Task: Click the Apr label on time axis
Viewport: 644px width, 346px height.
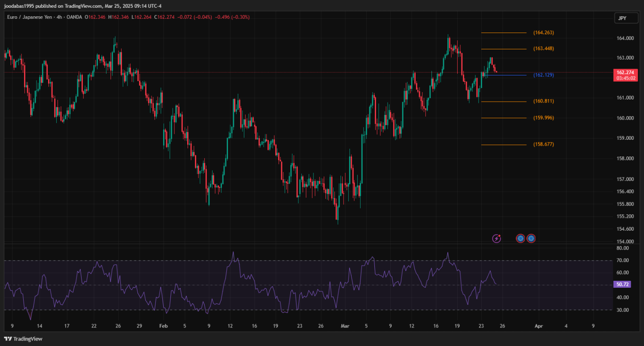Action: [538, 326]
